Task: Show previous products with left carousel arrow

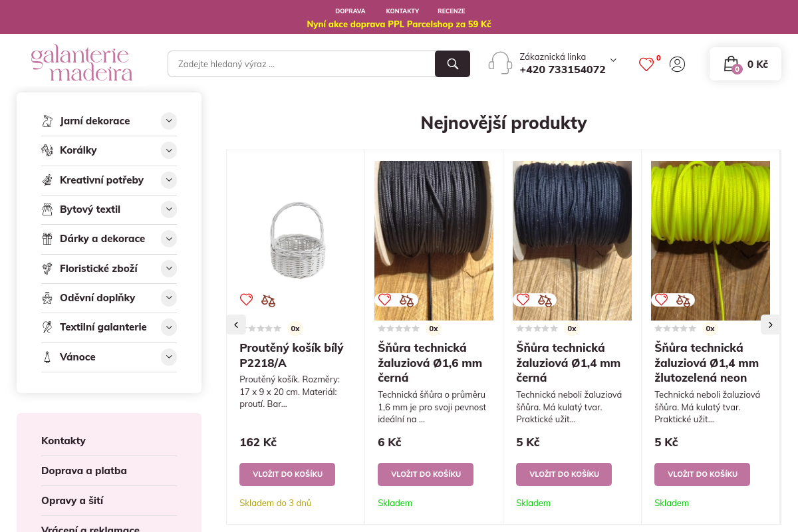Action: (236, 325)
